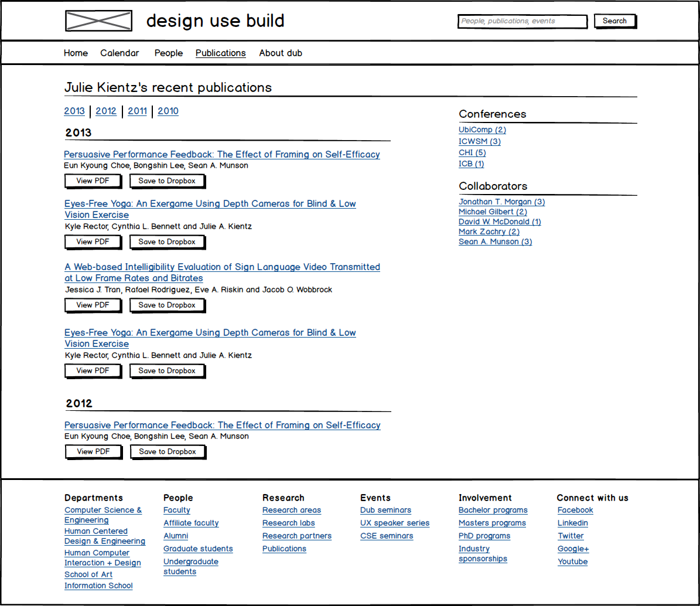Visit the Facebook link
Screen dimensions: 700x606
click(x=575, y=510)
